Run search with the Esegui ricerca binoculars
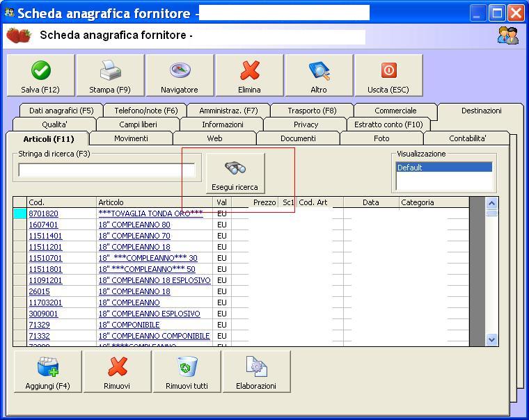This screenshot has width=529, height=420. [x=235, y=174]
